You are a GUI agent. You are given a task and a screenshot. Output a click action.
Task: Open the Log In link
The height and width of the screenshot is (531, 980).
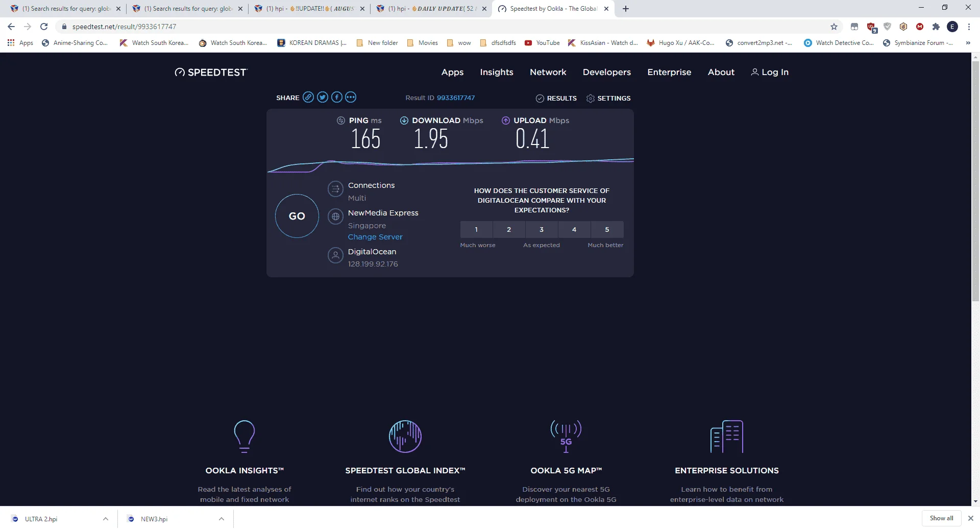point(770,73)
